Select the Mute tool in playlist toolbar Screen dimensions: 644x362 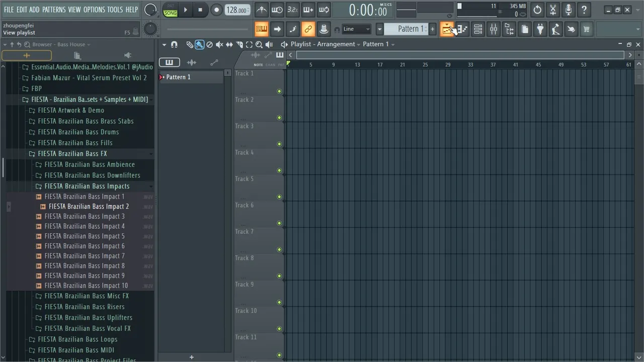click(x=219, y=44)
